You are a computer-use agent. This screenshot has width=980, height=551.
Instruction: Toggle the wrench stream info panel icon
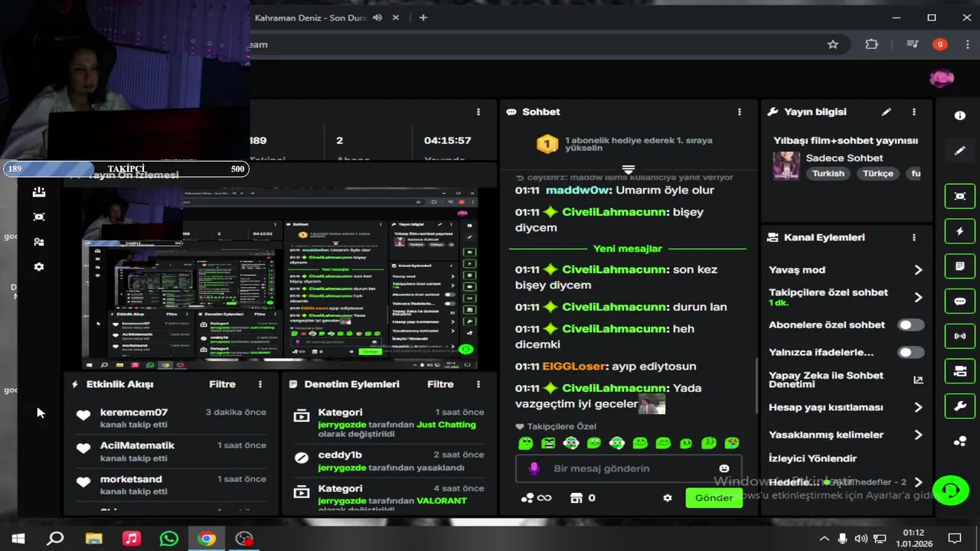pyautogui.click(x=959, y=406)
